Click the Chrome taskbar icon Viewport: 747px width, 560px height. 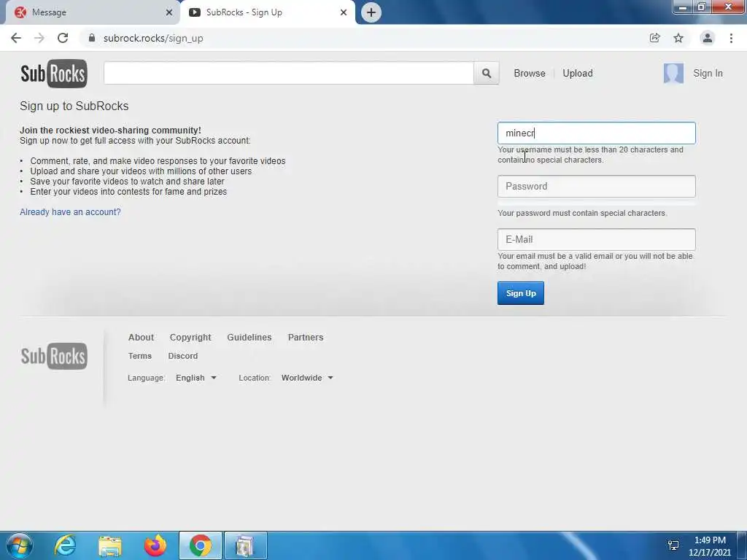tap(201, 545)
